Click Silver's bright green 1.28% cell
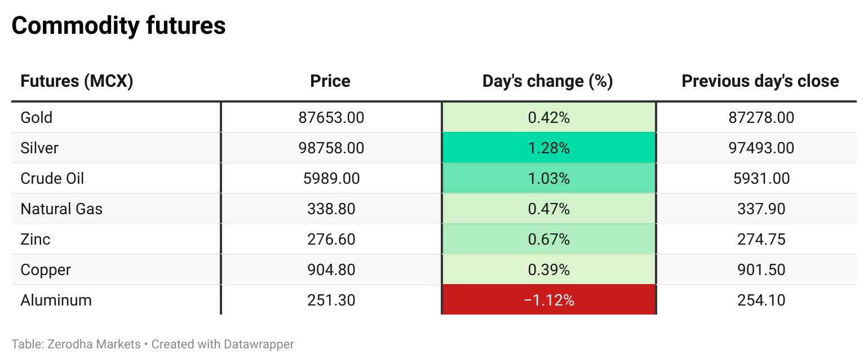The image size is (868, 363). [x=548, y=148]
